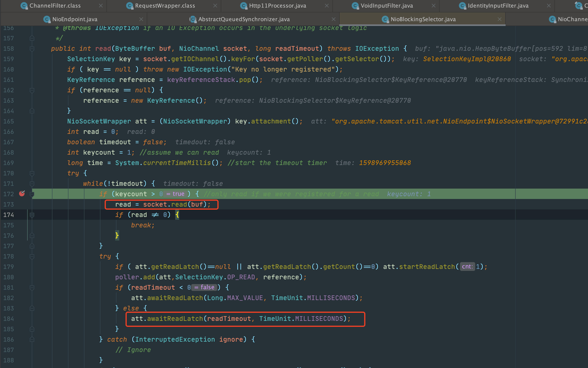Click the time value 1598969955068
588x368 pixels.
[385, 163]
